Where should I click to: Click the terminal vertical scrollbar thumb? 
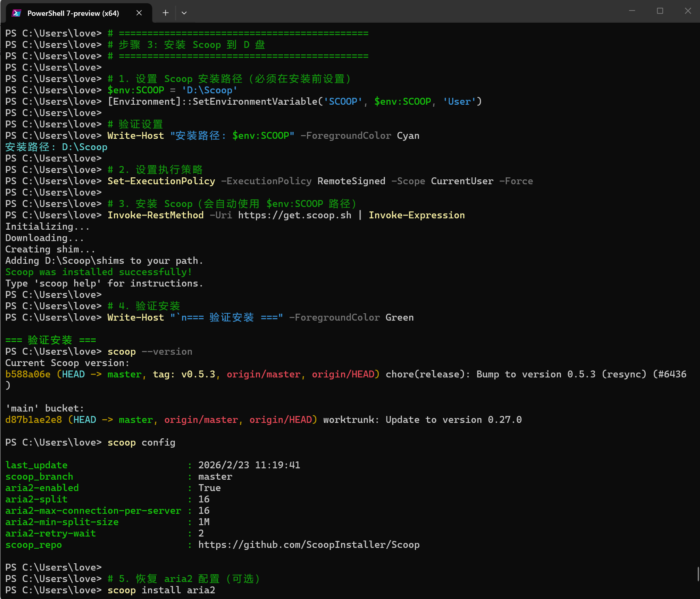698,574
